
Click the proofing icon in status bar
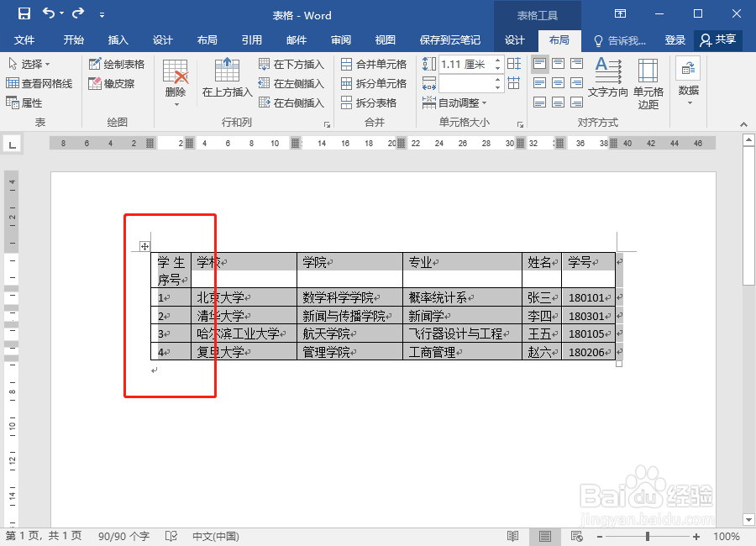pos(171,537)
